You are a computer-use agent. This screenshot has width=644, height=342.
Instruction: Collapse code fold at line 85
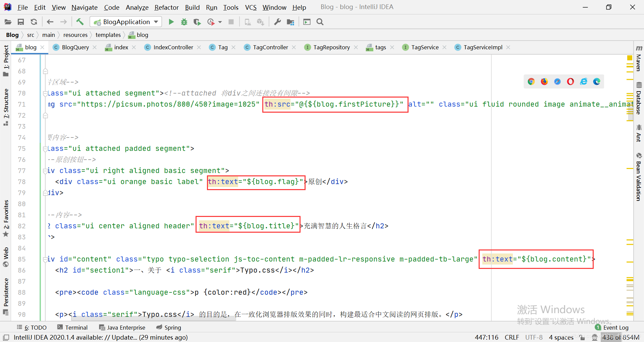coord(45,260)
